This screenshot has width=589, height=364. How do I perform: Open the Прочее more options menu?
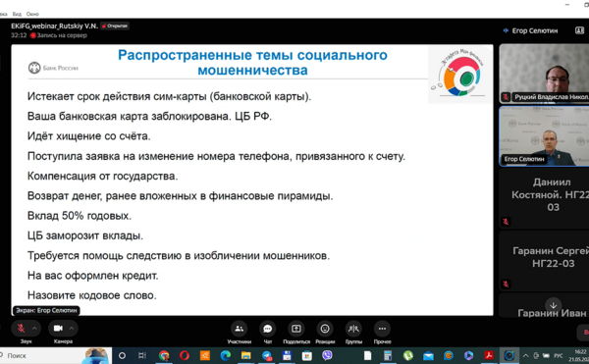pyautogui.click(x=382, y=329)
